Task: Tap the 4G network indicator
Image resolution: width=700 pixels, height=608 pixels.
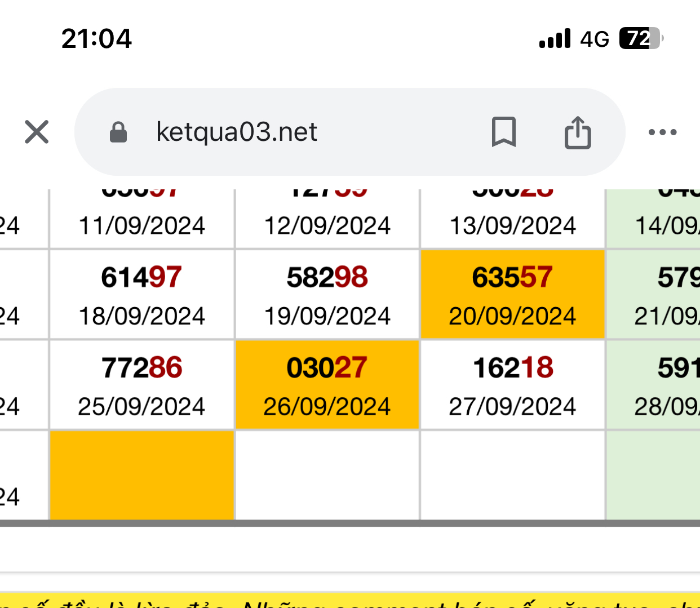Action: 595,39
